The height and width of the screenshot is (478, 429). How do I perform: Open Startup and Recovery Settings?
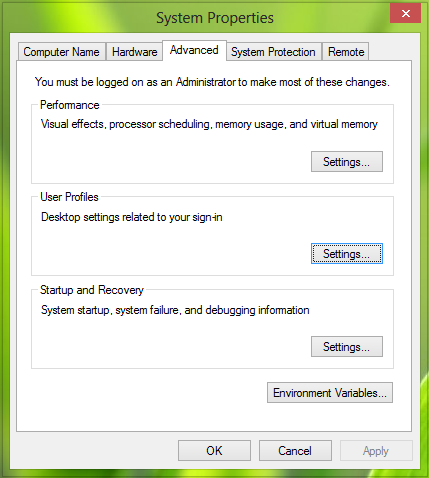point(347,347)
